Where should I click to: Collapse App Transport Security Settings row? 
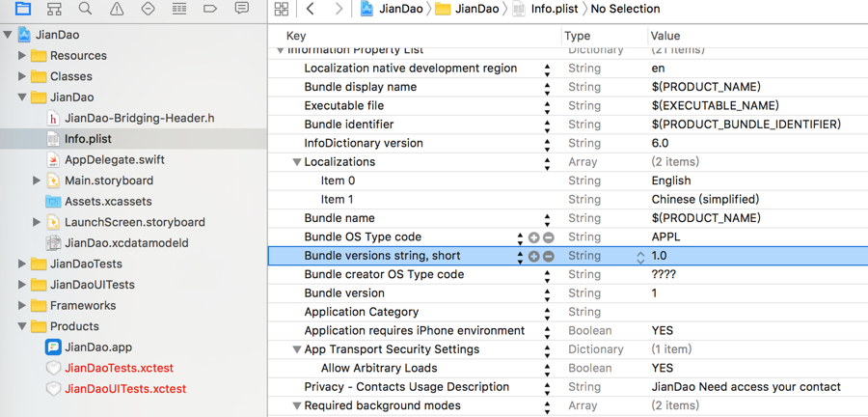click(x=297, y=349)
